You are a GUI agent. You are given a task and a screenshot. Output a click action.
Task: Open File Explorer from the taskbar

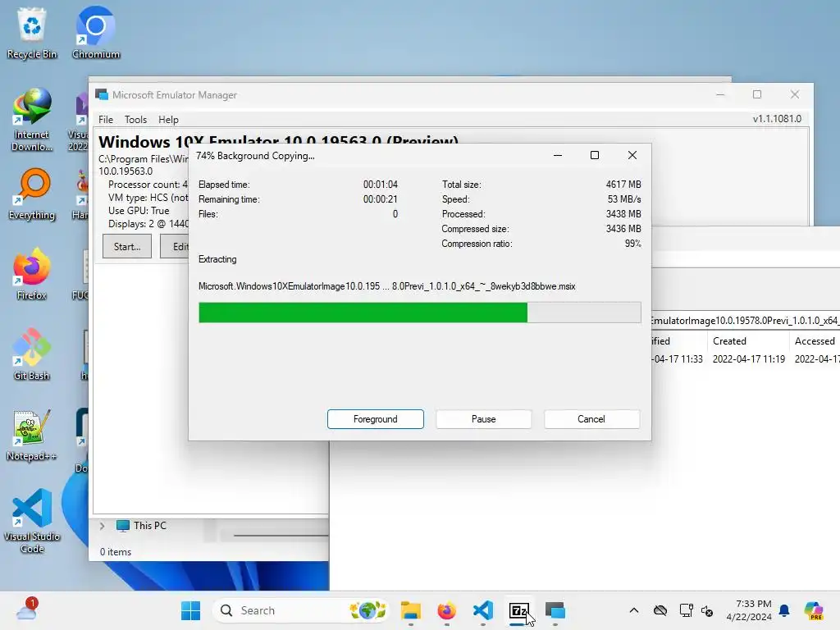[411, 610]
